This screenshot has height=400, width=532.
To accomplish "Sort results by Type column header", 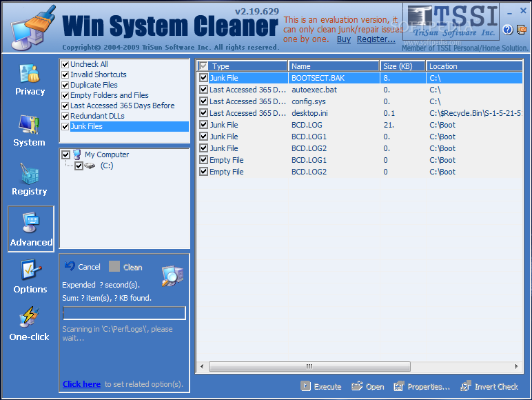I will pyautogui.click(x=243, y=66).
